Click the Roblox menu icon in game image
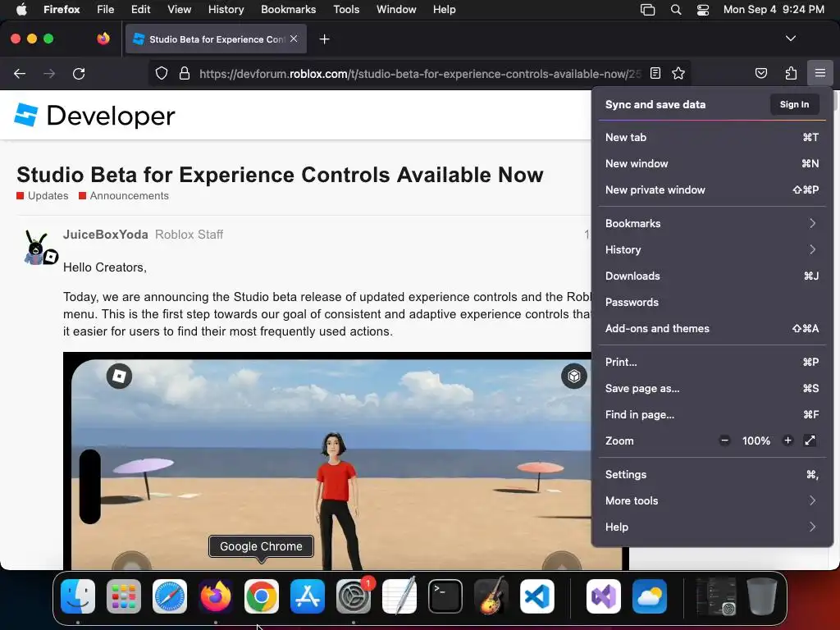 tap(119, 376)
